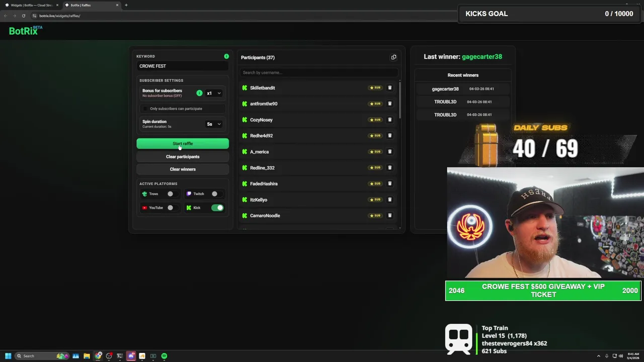The image size is (644, 362).
Task: Remove Redhe4d92 using the trash icon
Action: tap(389, 136)
